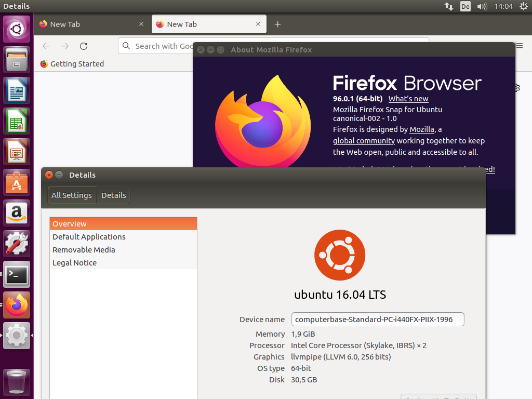Viewport: 532px width, 399px height.
Task: Click the All Settings button in Details
Action: click(72, 195)
